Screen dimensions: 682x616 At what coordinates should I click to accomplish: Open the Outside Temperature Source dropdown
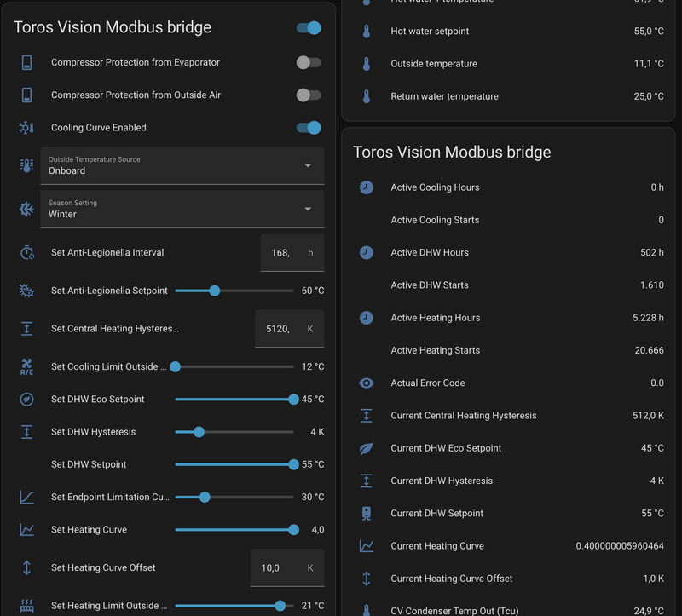(x=182, y=165)
